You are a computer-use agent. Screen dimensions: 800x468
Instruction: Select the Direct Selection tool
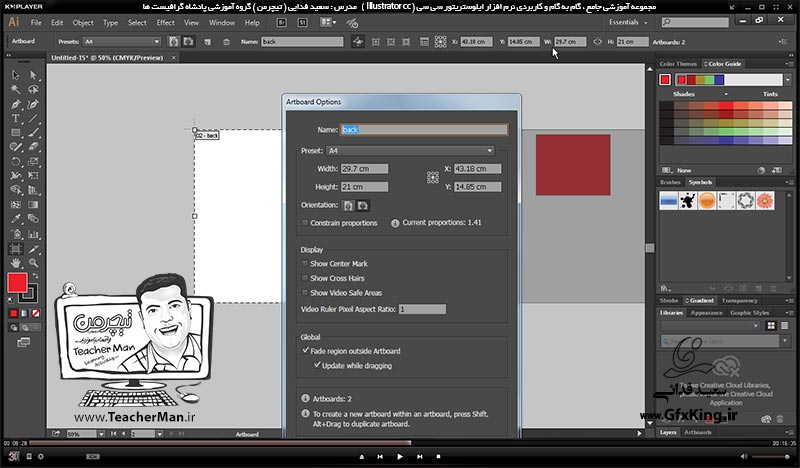click(34, 75)
